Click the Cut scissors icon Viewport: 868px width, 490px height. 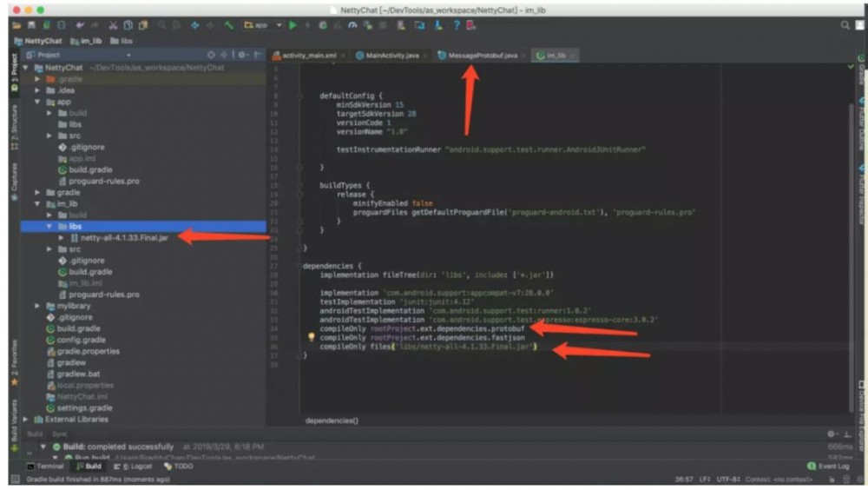point(113,25)
